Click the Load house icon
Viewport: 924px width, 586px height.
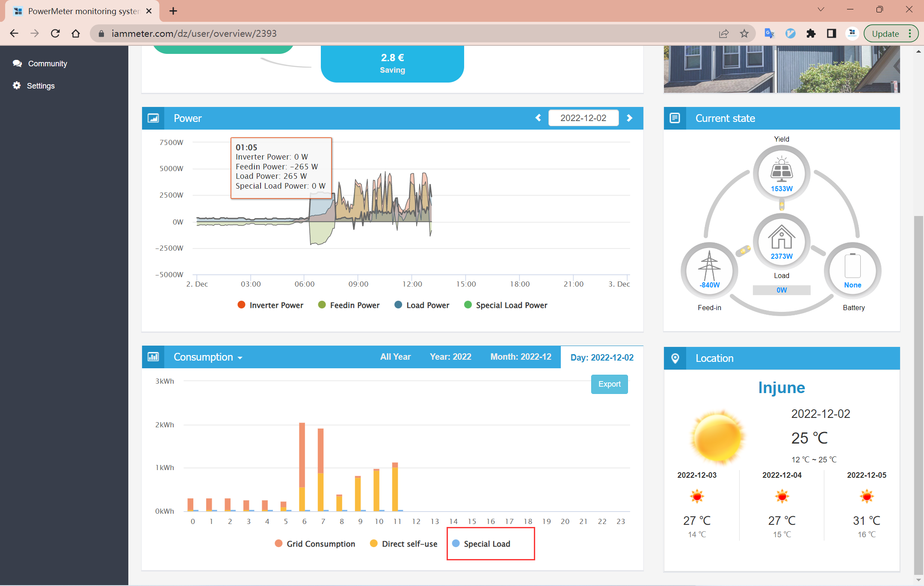[782, 237]
